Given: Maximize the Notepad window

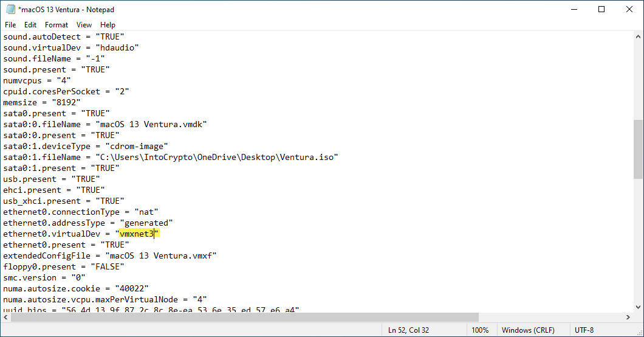Looking at the screenshot, I should 601,9.
